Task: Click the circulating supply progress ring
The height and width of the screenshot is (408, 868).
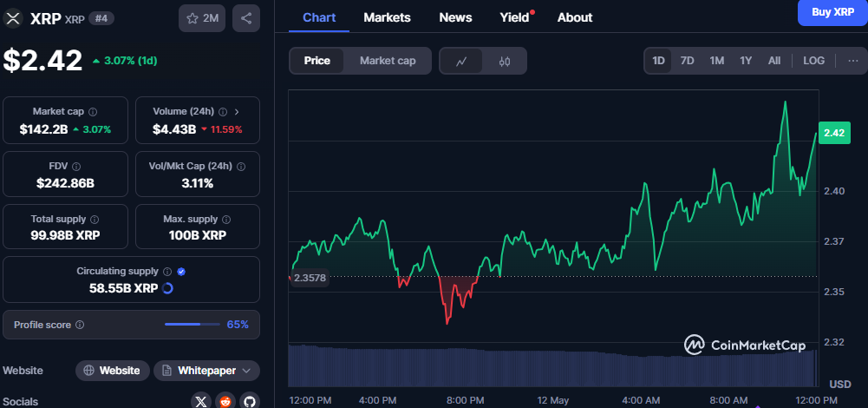Action: coord(167,288)
